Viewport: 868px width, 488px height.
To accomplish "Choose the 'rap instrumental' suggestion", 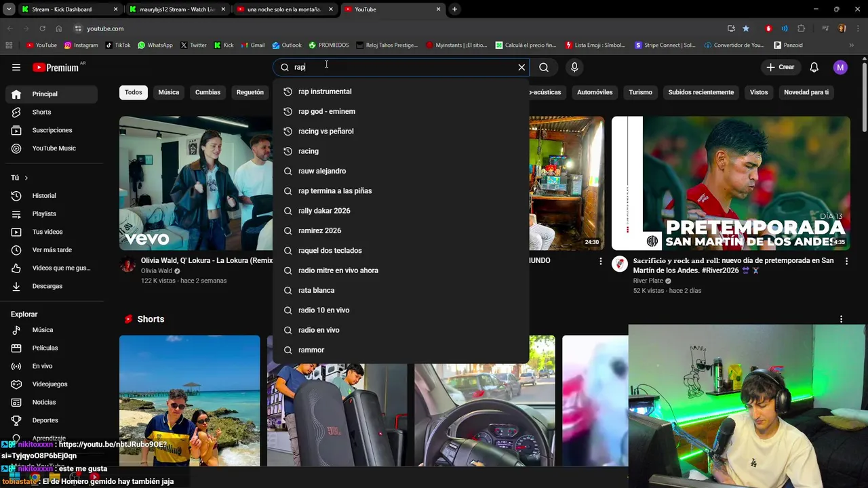I will click(400, 91).
